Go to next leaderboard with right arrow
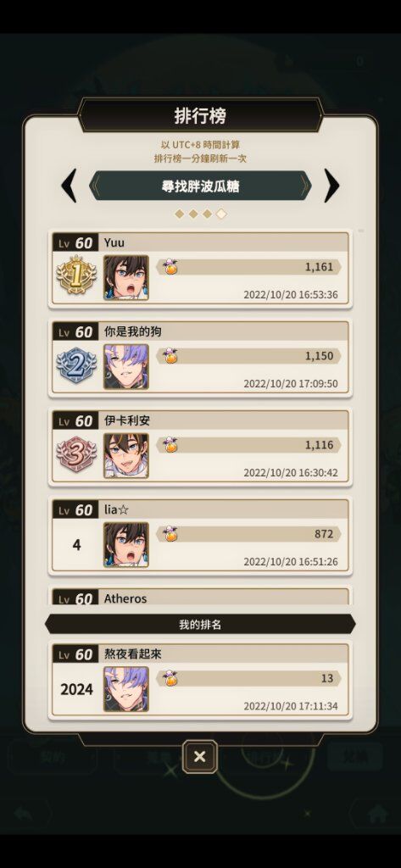 [x=331, y=186]
